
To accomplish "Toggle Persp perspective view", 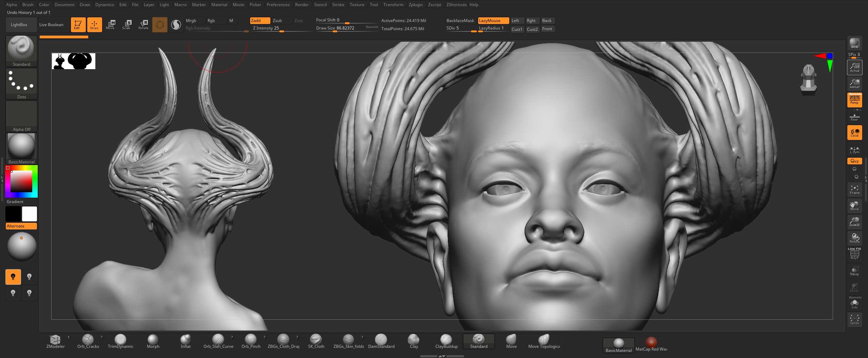I will point(854,100).
